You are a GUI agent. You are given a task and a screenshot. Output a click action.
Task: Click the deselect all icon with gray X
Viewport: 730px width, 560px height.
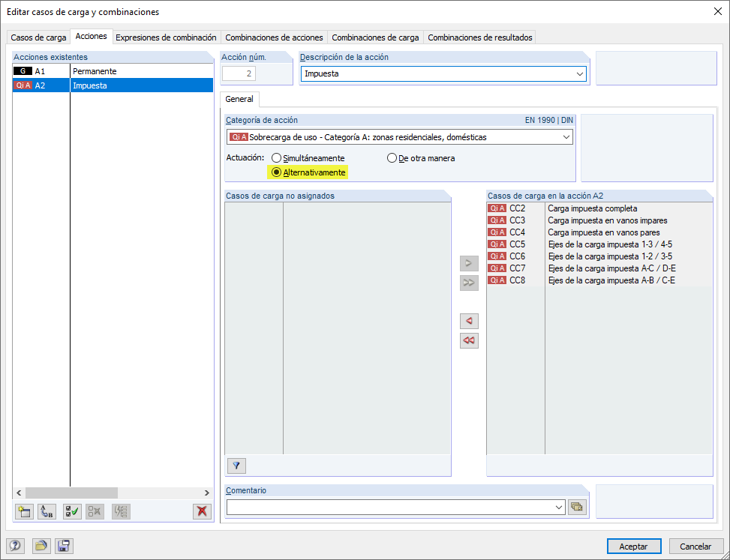(x=95, y=511)
